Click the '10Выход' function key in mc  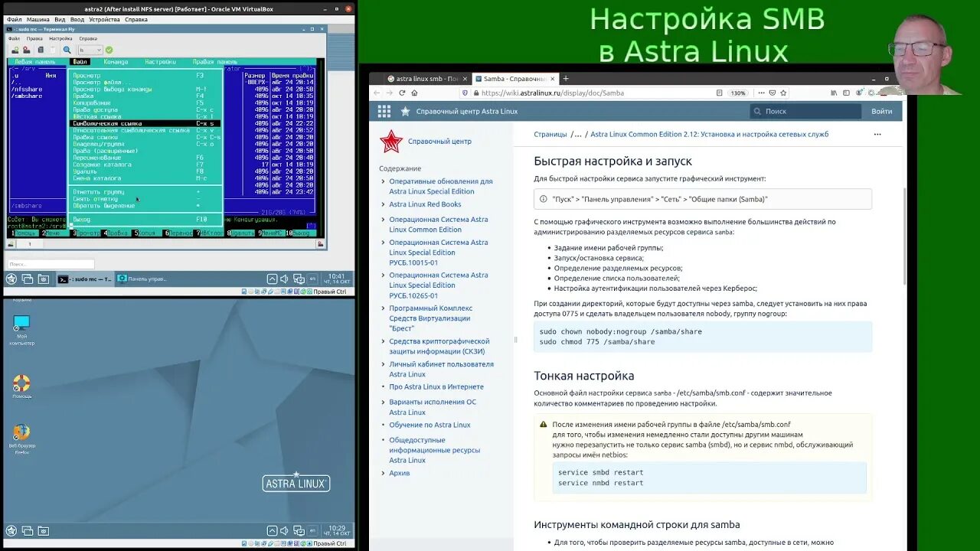pos(300,233)
